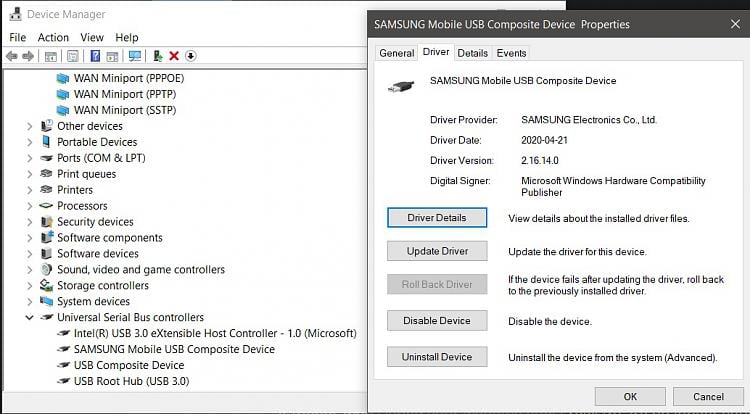Click Cancel in the Properties dialog

pos(708,396)
